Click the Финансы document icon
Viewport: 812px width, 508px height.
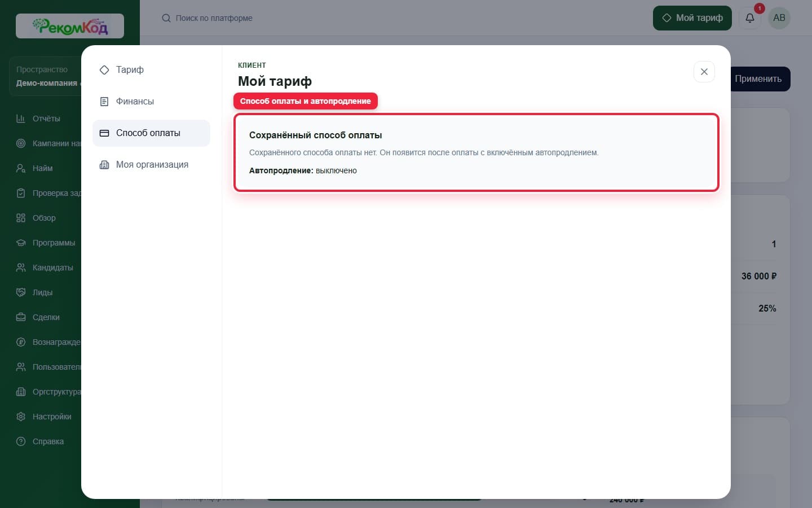pos(104,102)
